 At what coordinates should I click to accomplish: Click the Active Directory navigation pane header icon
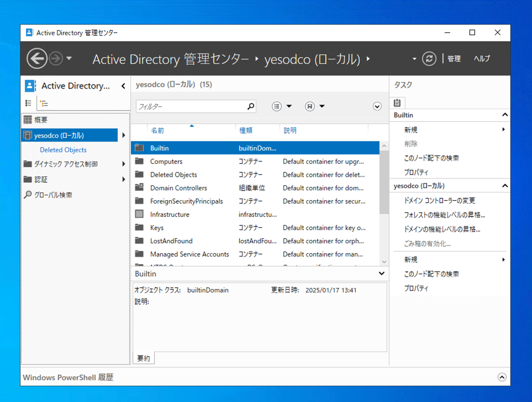pos(30,86)
